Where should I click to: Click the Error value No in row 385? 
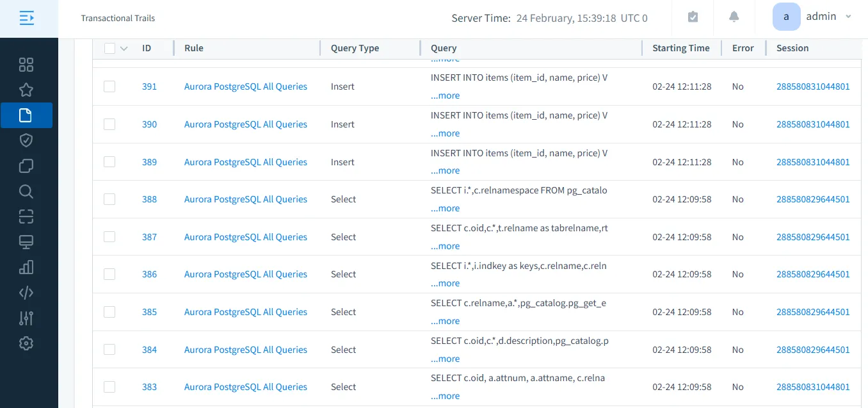tap(738, 312)
